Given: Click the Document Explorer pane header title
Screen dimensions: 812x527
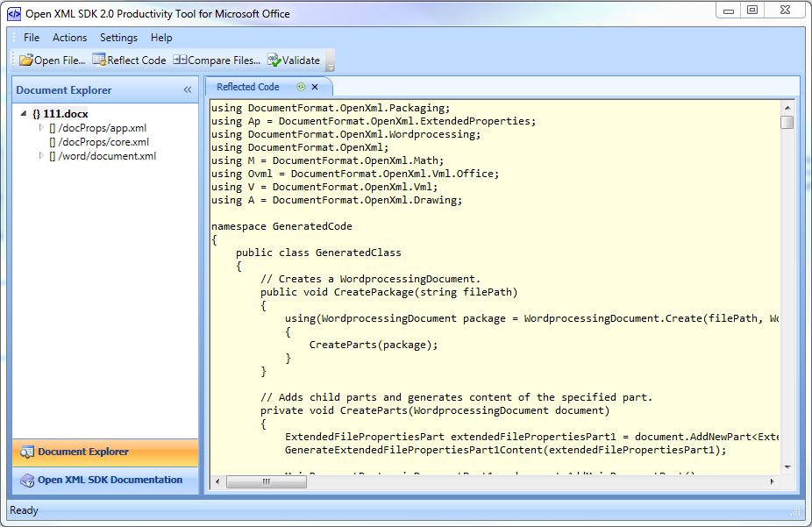Looking at the screenshot, I should [x=64, y=90].
